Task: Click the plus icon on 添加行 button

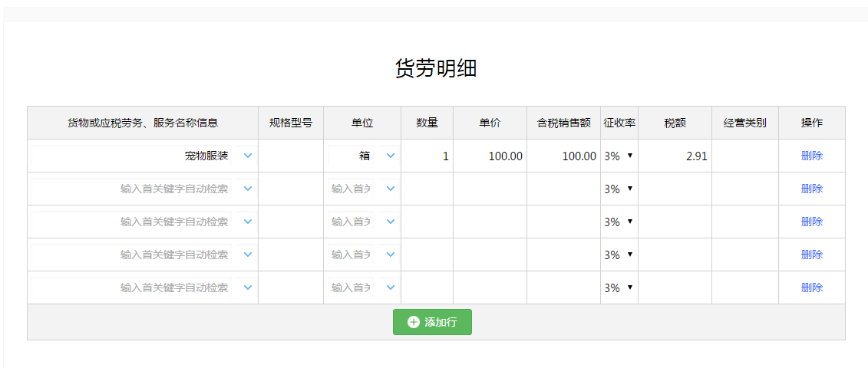Action: (x=414, y=322)
